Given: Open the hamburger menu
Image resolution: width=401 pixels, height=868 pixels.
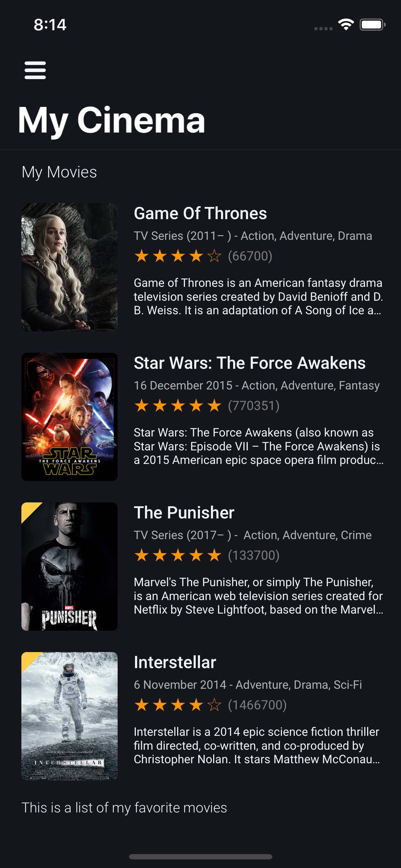Looking at the screenshot, I should (35, 70).
